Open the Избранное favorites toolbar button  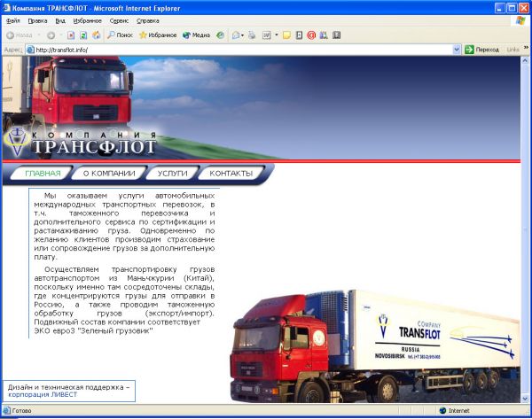point(158,35)
